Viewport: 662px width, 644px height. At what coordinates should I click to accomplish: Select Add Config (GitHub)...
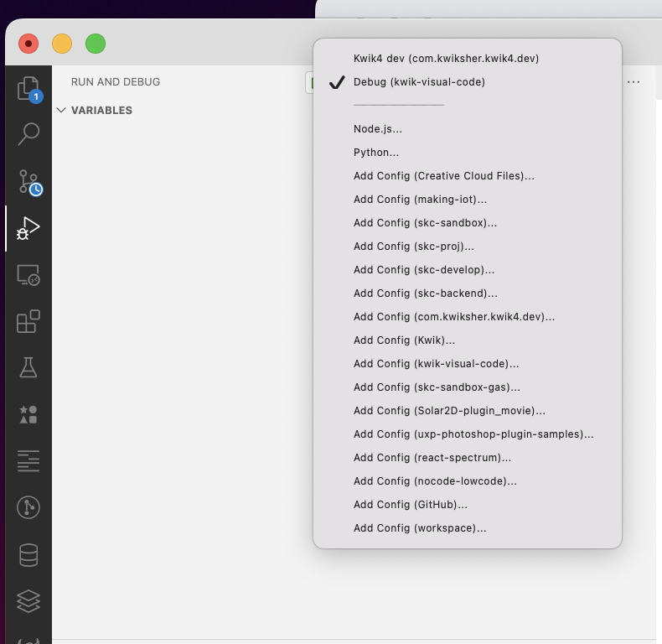tap(468, 505)
